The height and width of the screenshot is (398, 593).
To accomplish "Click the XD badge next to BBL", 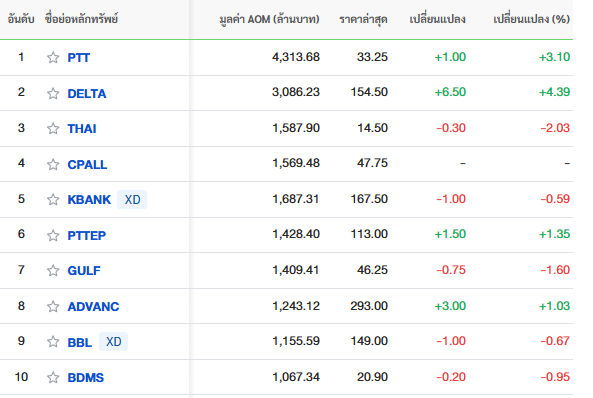I will 113,342.
